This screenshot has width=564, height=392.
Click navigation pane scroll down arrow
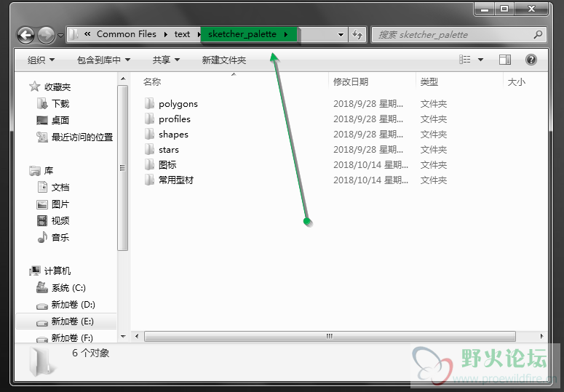tap(123, 337)
